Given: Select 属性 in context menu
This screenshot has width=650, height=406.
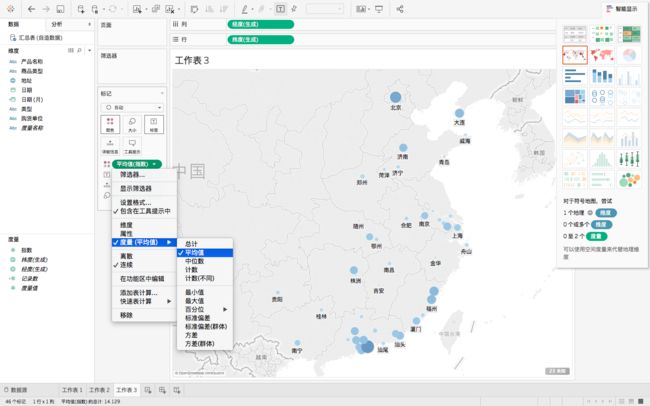Looking at the screenshot, I should [126, 234].
